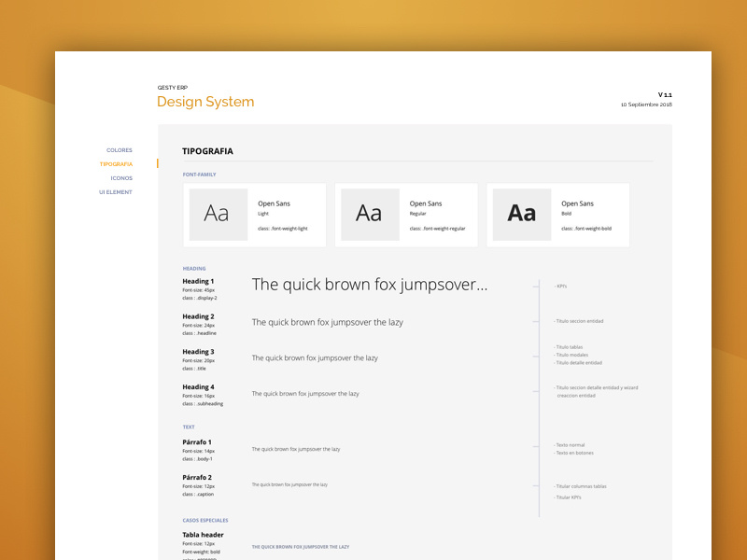
Task: Click the Heading 3 label
Action: [x=198, y=352]
